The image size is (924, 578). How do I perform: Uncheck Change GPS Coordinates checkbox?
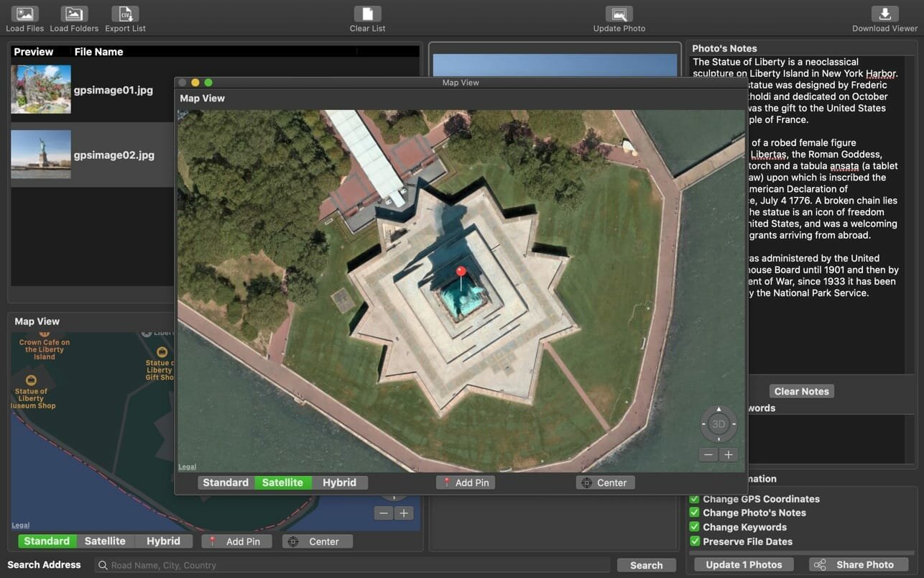coord(695,499)
